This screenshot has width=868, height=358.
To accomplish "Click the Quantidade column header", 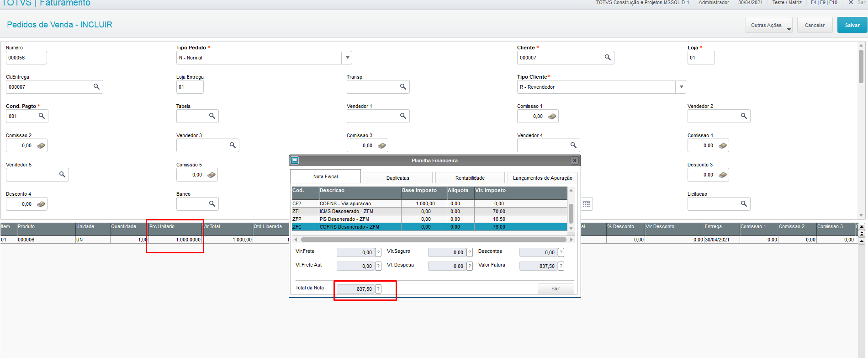I will 129,229.
